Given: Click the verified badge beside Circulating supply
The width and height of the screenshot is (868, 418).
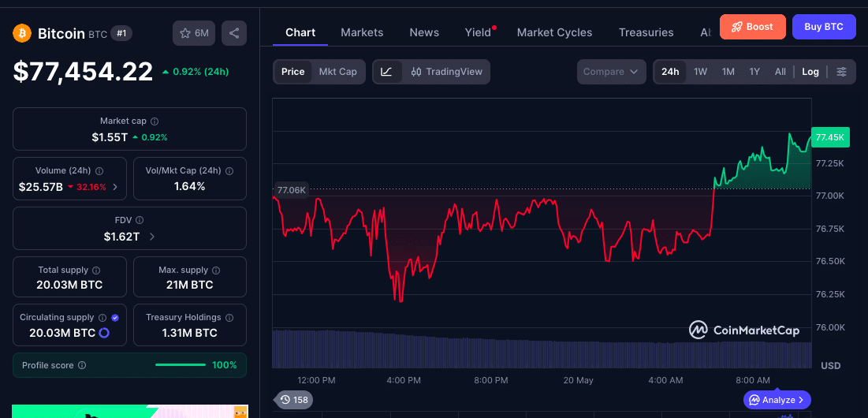Looking at the screenshot, I should coord(115,318).
